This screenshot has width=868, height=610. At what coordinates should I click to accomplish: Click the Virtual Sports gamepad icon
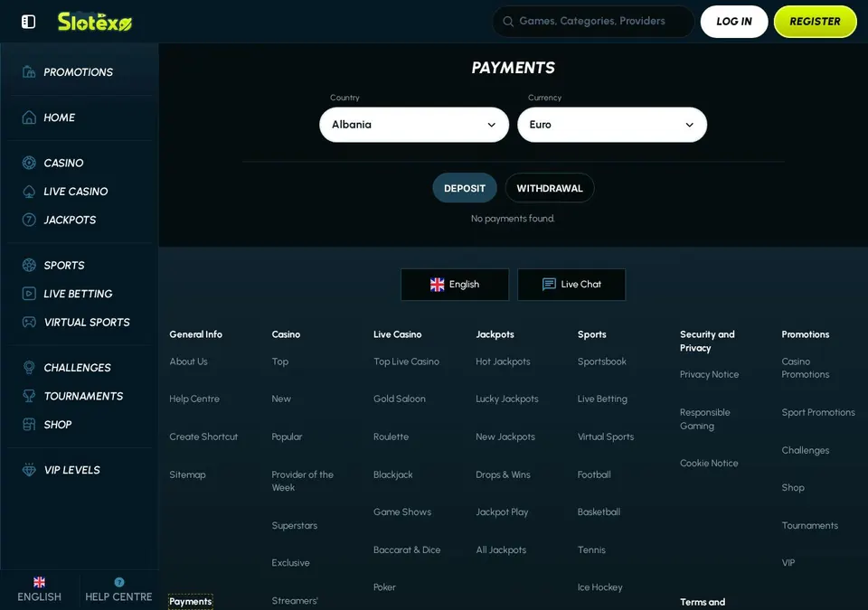[x=29, y=322]
